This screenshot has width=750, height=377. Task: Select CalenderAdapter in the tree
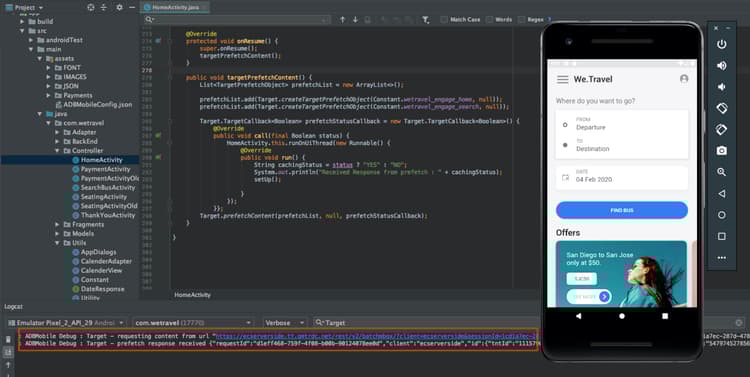click(106, 261)
